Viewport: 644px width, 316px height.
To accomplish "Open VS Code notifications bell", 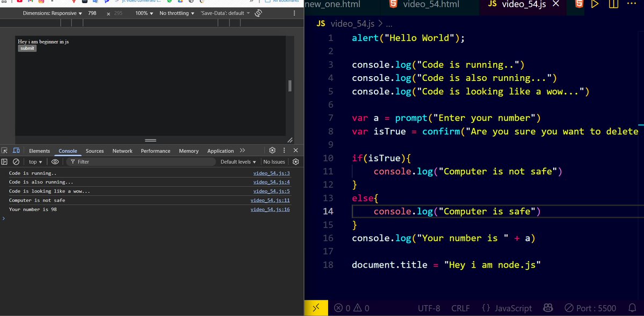I will [x=633, y=308].
